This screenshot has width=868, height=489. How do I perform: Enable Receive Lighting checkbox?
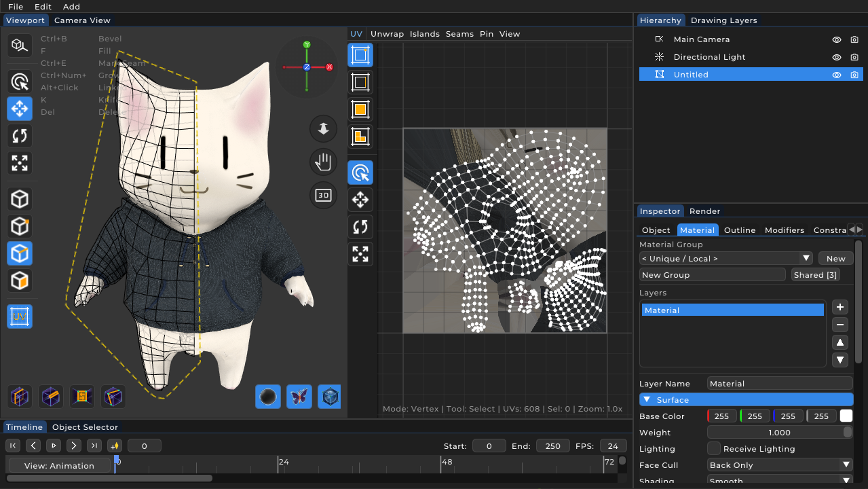click(x=714, y=448)
